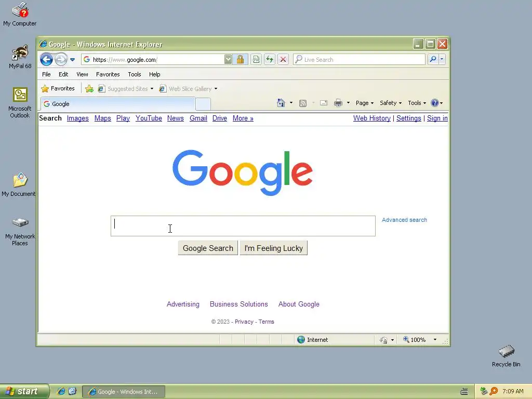This screenshot has width=532, height=399.
Task: Follow the Play link
Action: [x=123, y=118]
